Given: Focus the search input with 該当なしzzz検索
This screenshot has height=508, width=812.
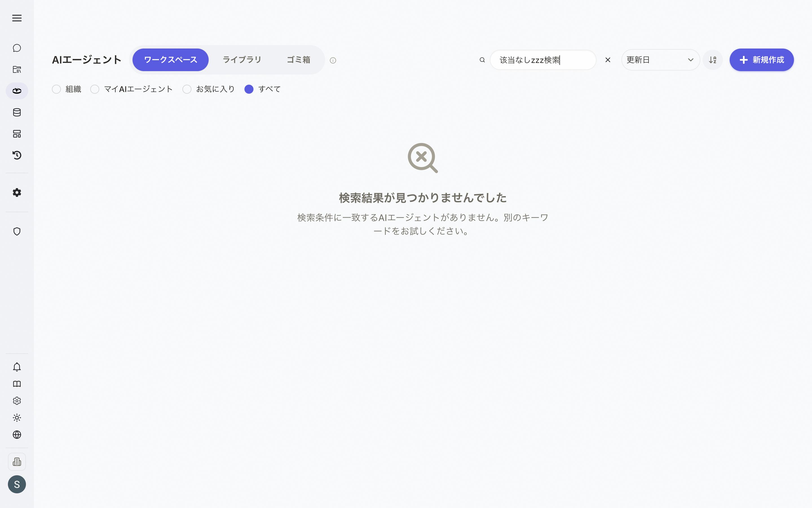Looking at the screenshot, I should point(543,60).
